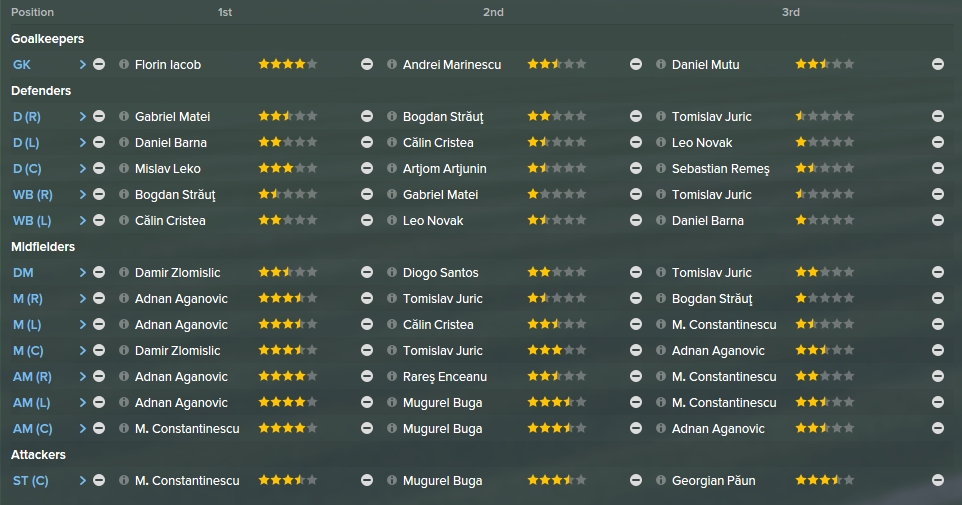The height and width of the screenshot is (505, 962).
Task: Expand the DM position arrow
Action: click(x=82, y=272)
